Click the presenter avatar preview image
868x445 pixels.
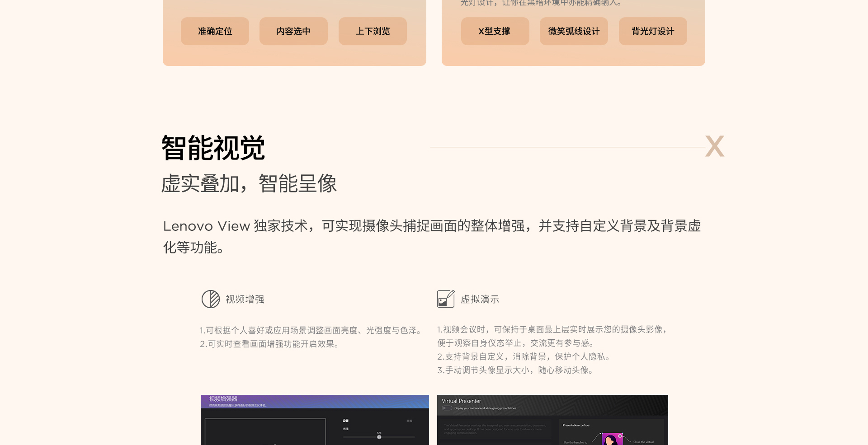click(x=610, y=440)
